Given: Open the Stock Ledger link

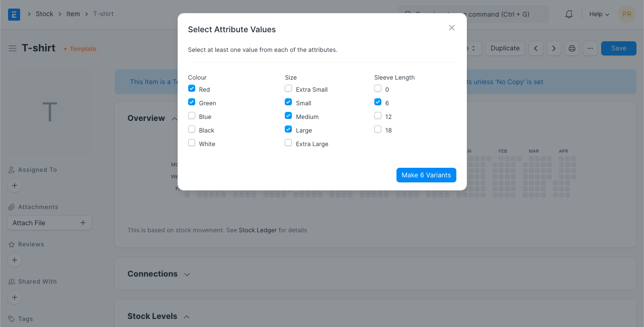Looking at the screenshot, I should [258, 230].
